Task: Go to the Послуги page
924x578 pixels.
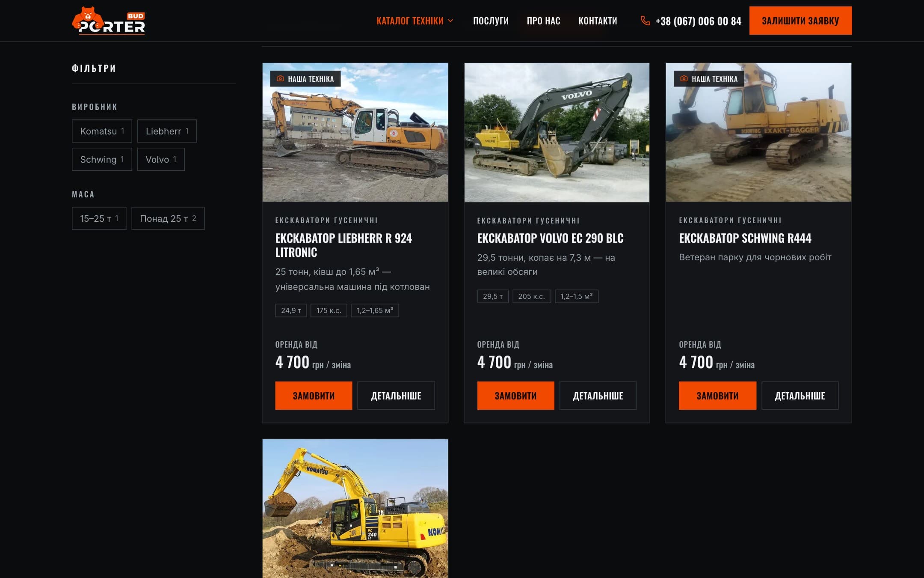Action: pyautogui.click(x=491, y=21)
